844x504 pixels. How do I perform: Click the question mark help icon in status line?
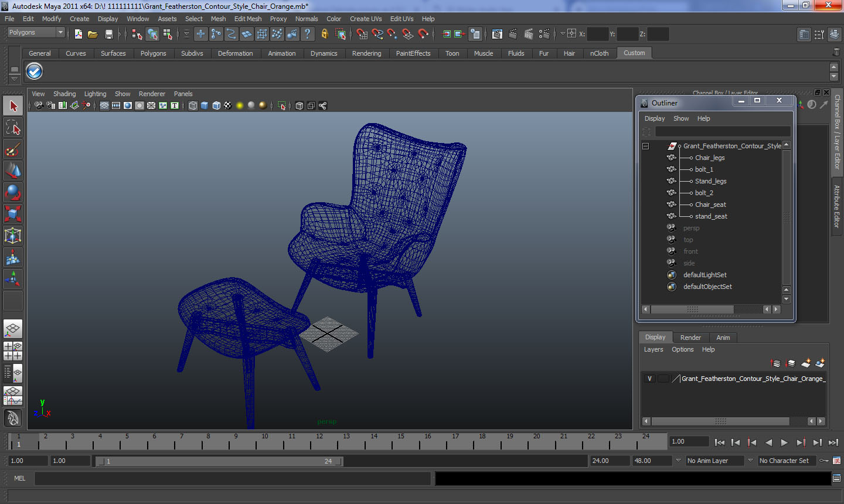(x=307, y=34)
